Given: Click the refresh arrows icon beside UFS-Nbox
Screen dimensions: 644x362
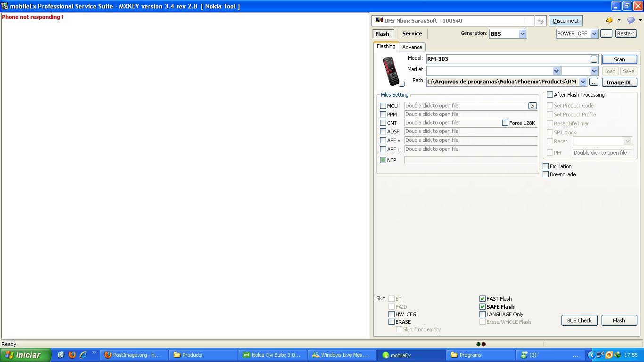Looking at the screenshot, I should [x=541, y=21].
